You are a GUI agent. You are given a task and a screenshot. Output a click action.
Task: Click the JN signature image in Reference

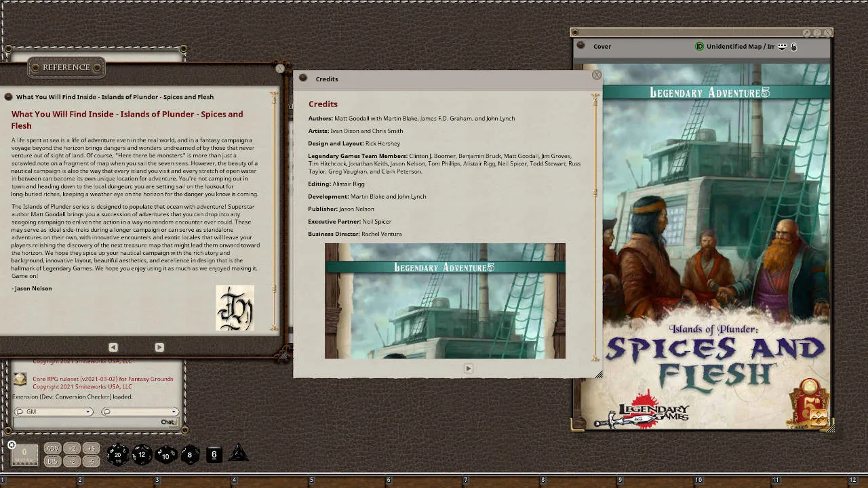[x=235, y=308]
